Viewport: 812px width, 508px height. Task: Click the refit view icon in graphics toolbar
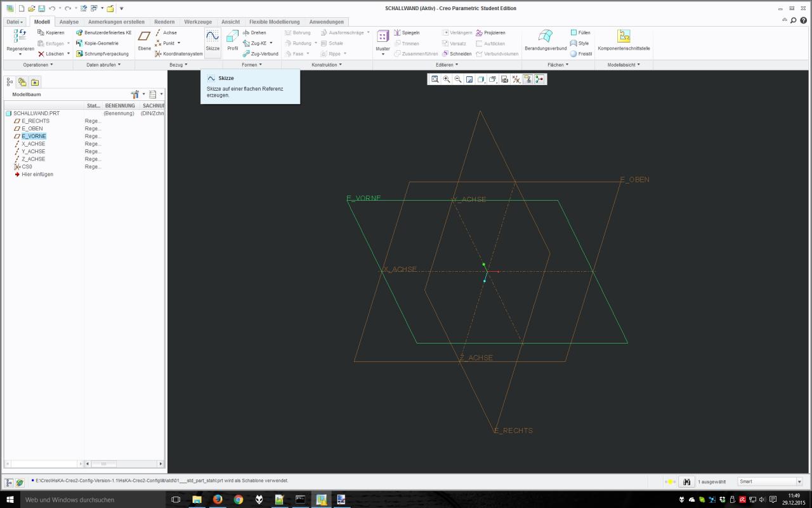tap(435, 79)
